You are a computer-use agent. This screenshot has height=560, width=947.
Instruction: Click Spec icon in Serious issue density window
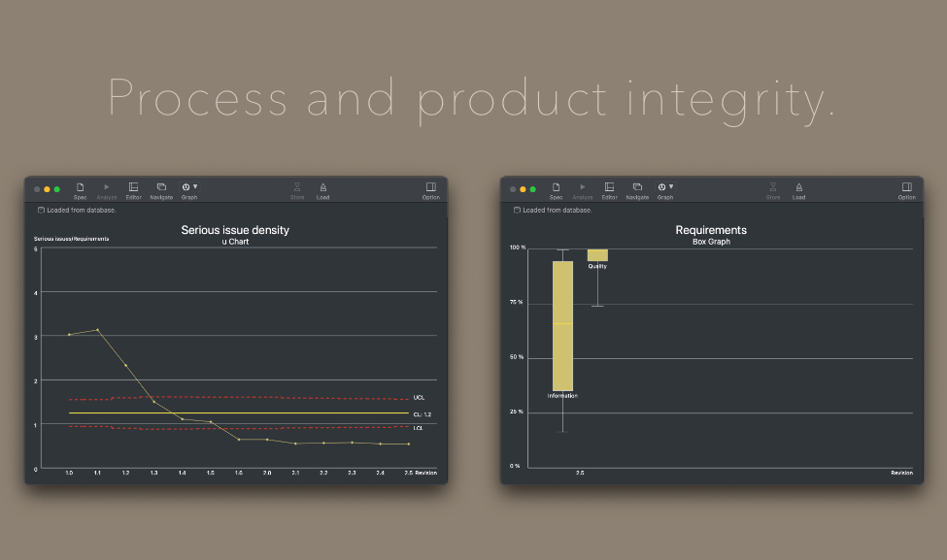coord(80,187)
